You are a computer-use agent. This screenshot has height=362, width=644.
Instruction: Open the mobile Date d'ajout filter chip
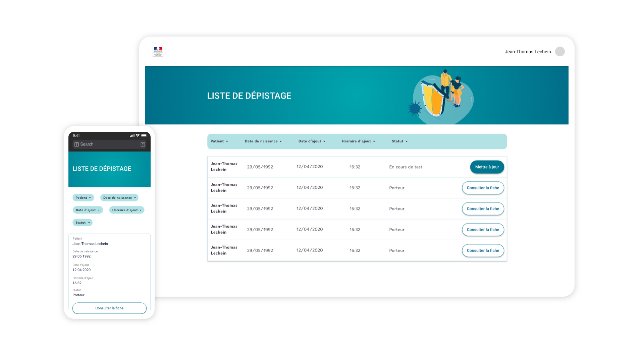88,210
